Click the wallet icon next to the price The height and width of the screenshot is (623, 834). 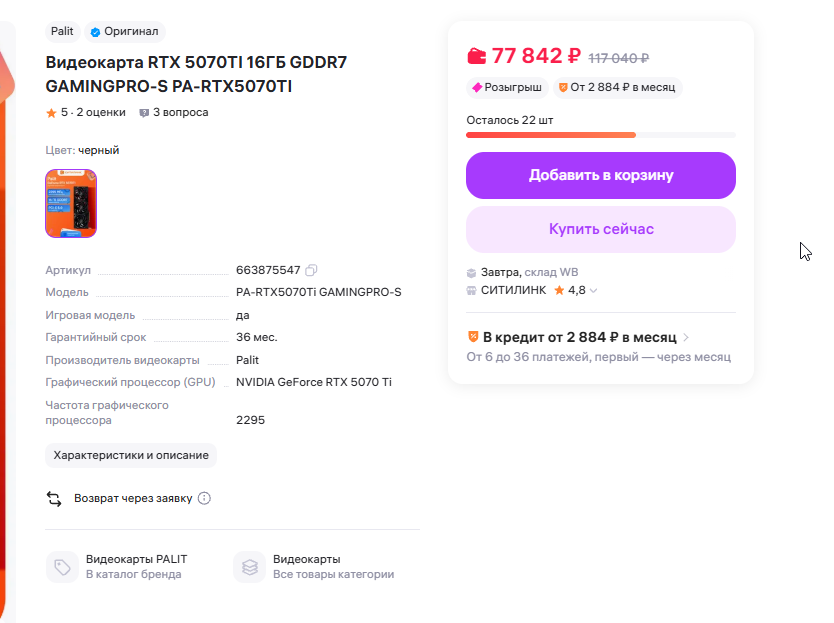point(477,57)
